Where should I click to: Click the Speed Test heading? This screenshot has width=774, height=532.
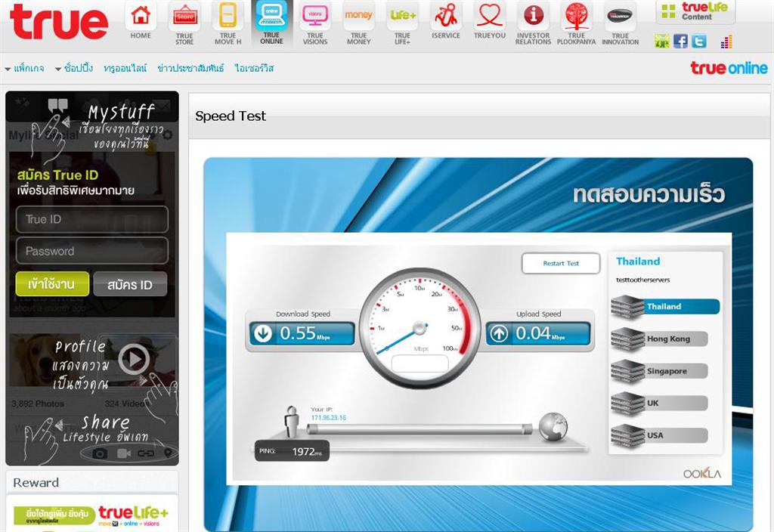(231, 116)
